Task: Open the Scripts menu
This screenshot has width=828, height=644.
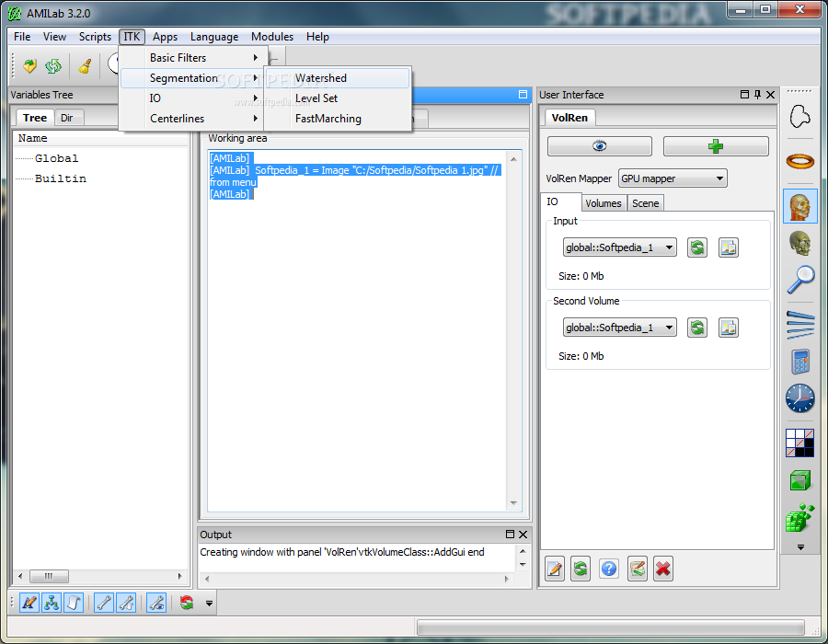Action: click(95, 37)
